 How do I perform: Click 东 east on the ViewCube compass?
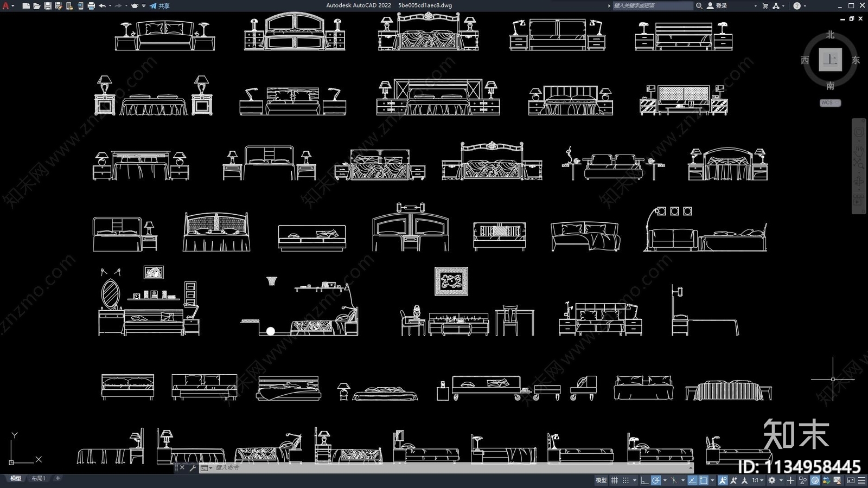pos(856,60)
